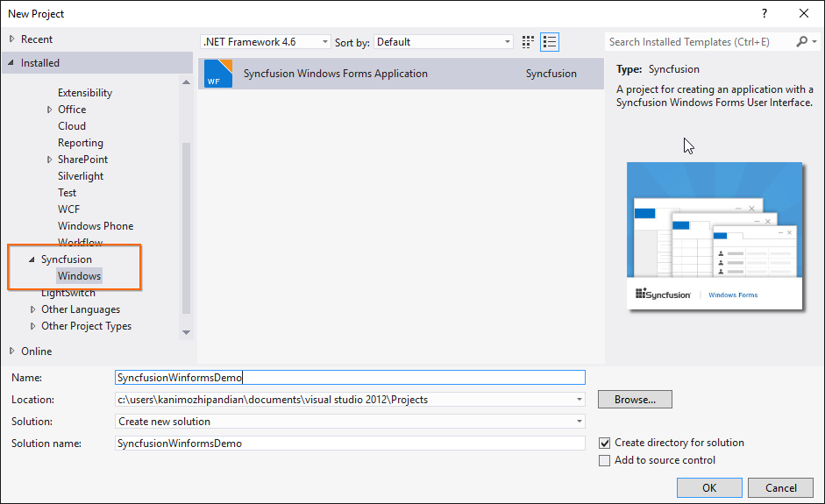The image size is (825, 504).
Task: Enable Add to source control checkbox
Action: (604, 461)
